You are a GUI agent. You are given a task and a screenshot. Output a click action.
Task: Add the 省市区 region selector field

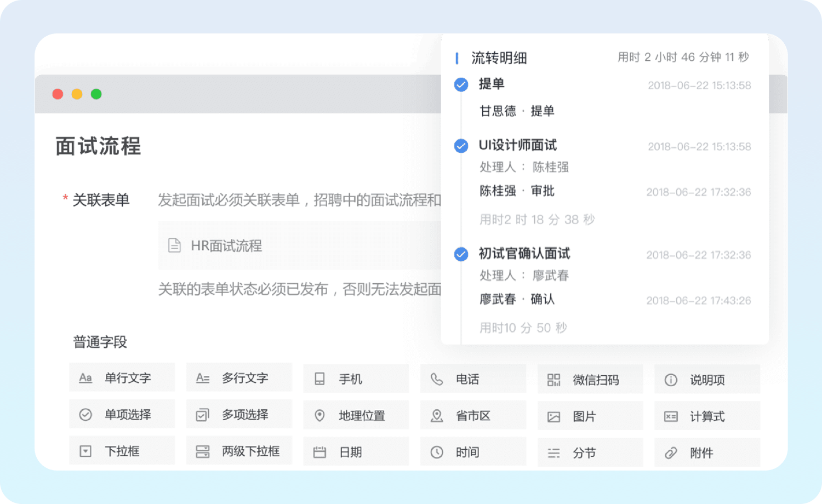pyautogui.click(x=472, y=416)
